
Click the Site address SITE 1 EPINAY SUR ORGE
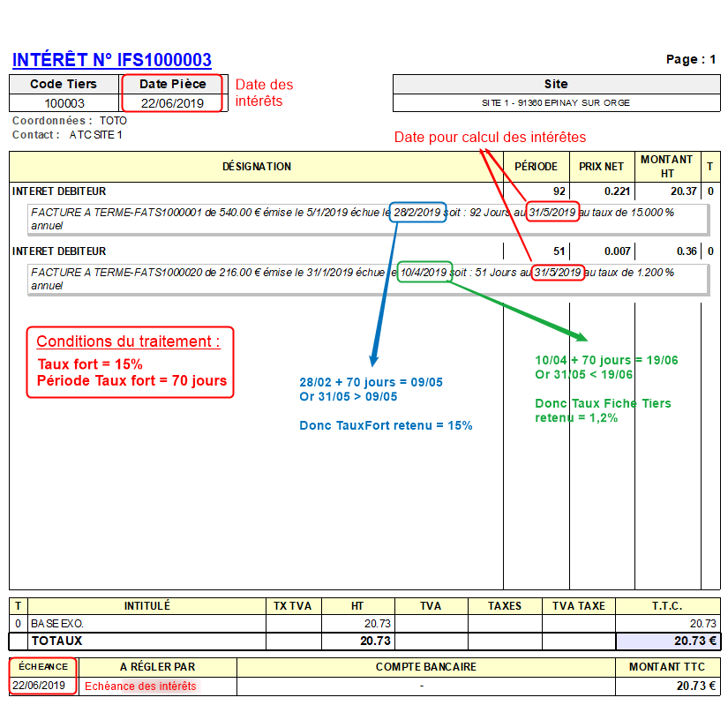point(555,102)
